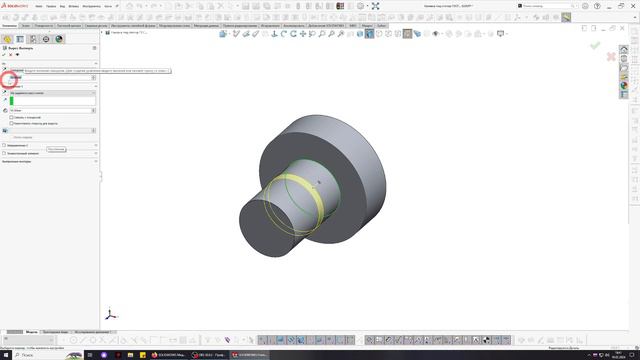Open the Правка menu
This screenshot has width=640, height=360.
click(x=51, y=6)
